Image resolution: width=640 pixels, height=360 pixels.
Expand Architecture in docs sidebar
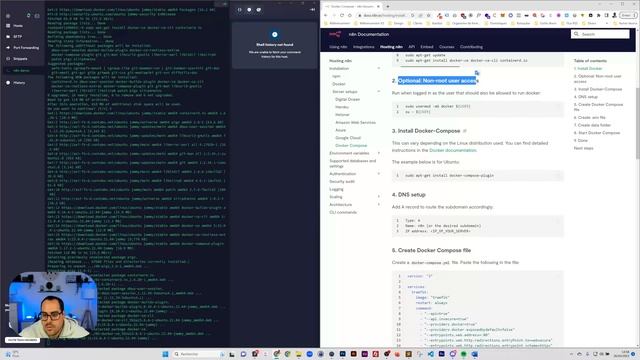(379, 204)
